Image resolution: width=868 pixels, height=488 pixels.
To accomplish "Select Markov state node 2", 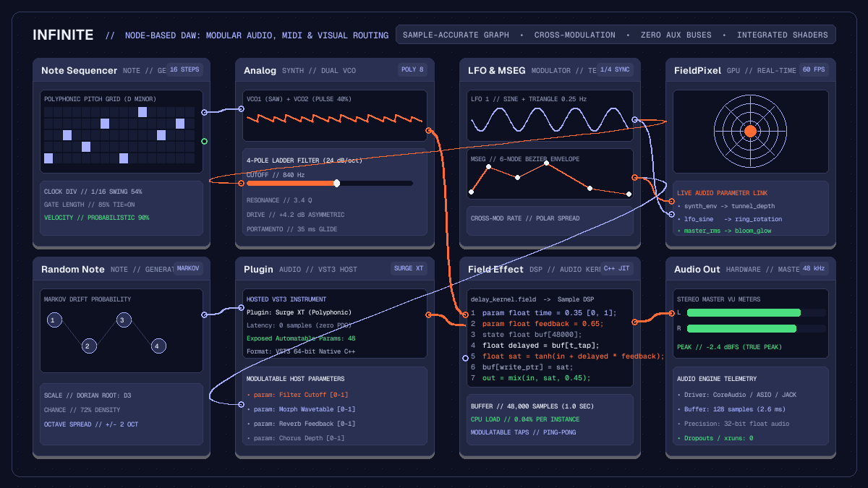I will pos(88,346).
